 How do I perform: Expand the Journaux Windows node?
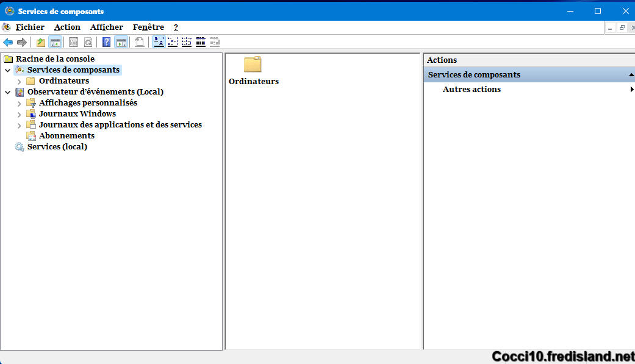point(19,114)
